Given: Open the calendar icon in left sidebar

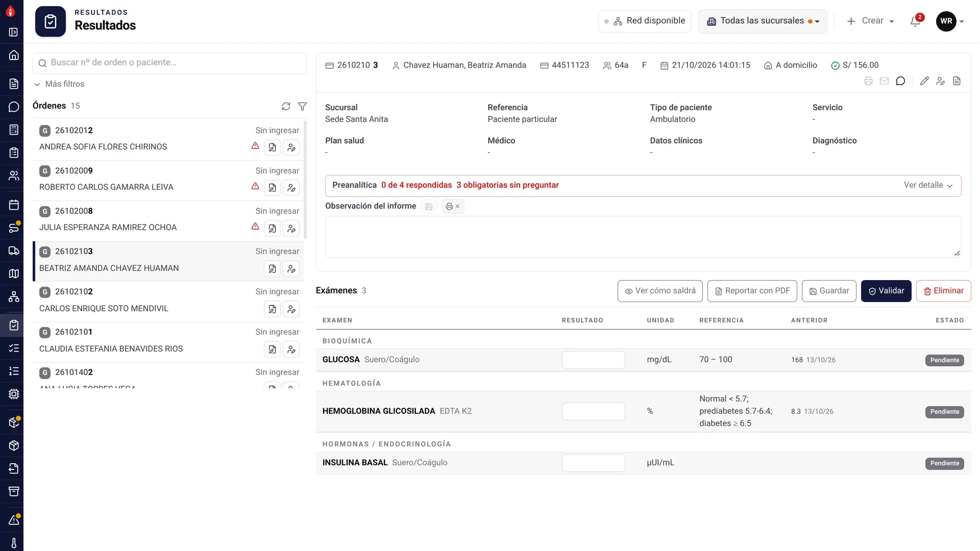Looking at the screenshot, I should pos(14,205).
